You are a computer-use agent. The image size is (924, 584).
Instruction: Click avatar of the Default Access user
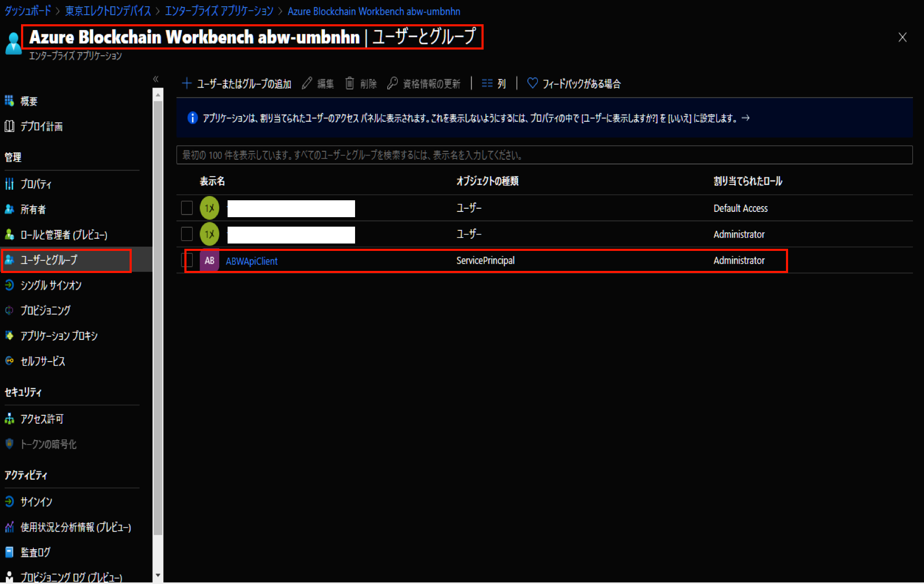pos(210,208)
